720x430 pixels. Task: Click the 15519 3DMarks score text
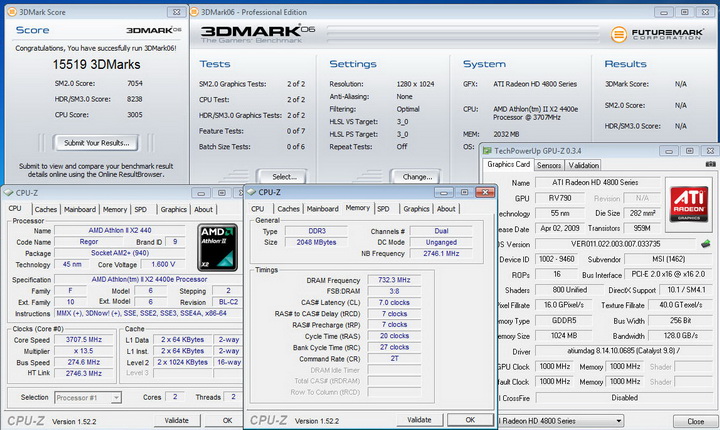point(96,64)
